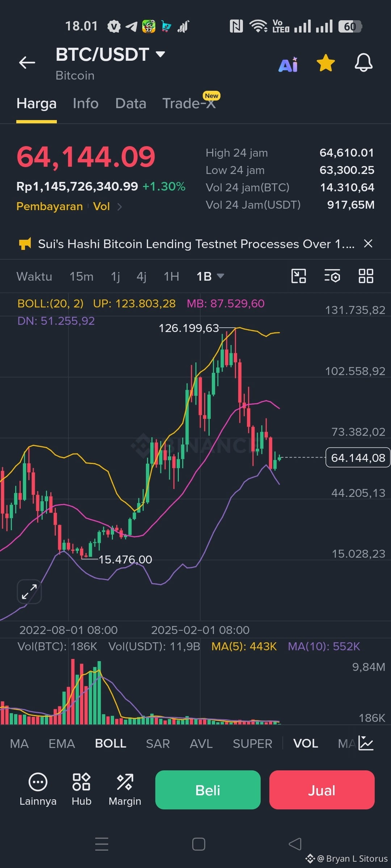This screenshot has width=391, height=868.
Task: Tap the MA(5): 443K label
Action: (244, 646)
